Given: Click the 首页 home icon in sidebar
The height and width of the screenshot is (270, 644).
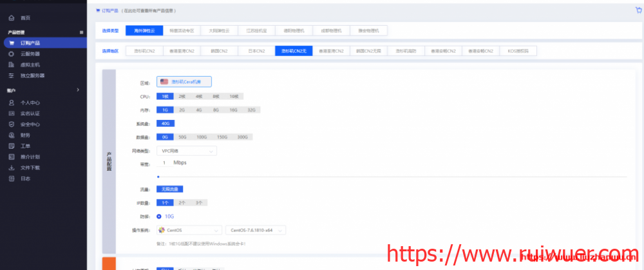Looking at the screenshot, I should tap(12, 17).
